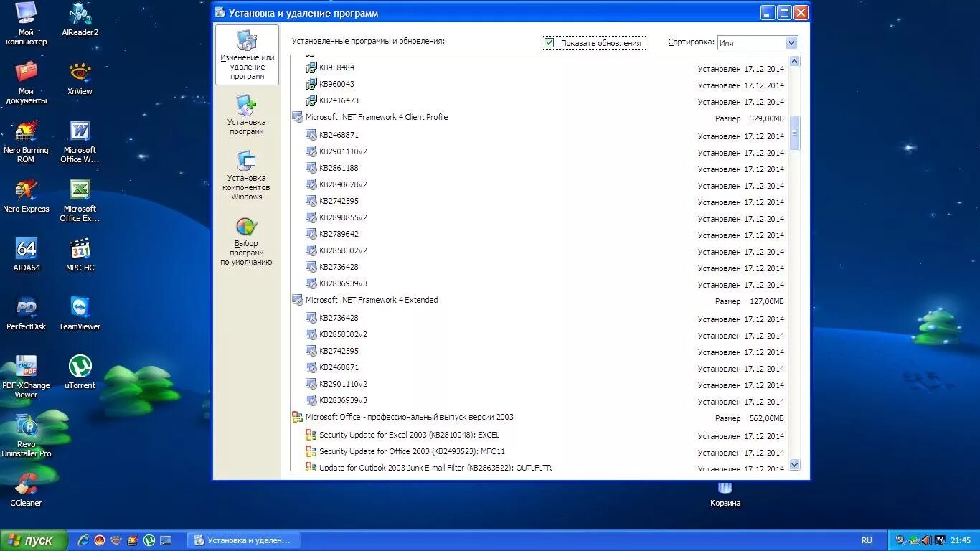Select the TeamViewer desktop shortcut

80,314
